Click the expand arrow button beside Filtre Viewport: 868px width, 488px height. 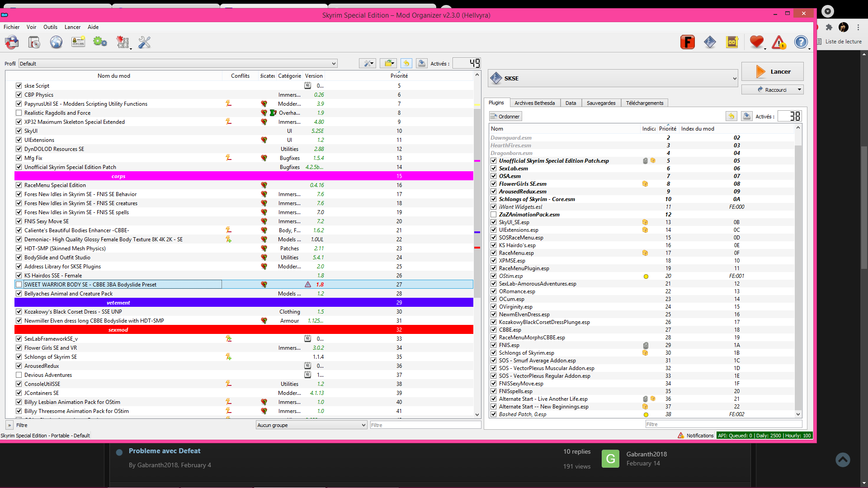pos(9,425)
